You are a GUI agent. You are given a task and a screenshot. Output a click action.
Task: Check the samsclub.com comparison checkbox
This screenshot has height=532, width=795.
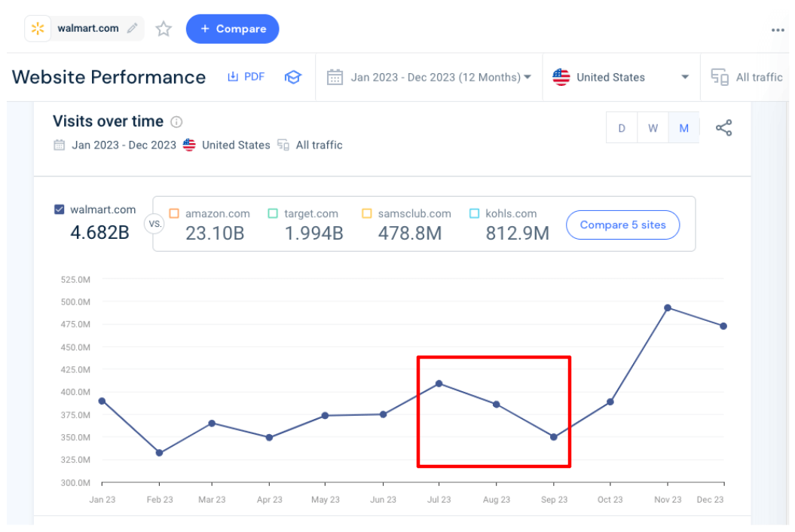click(x=366, y=213)
